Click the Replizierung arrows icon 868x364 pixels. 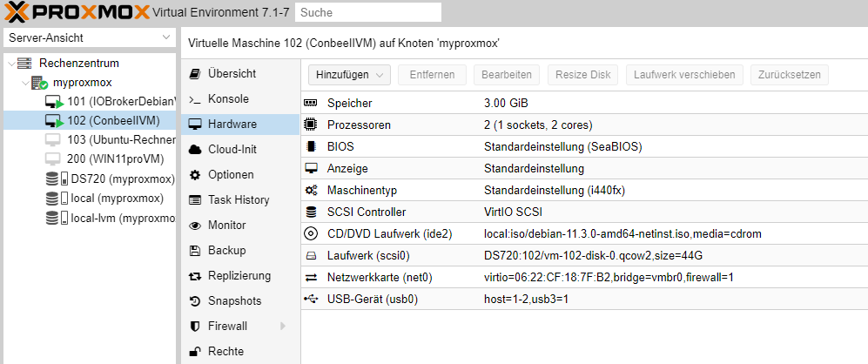coord(195,276)
